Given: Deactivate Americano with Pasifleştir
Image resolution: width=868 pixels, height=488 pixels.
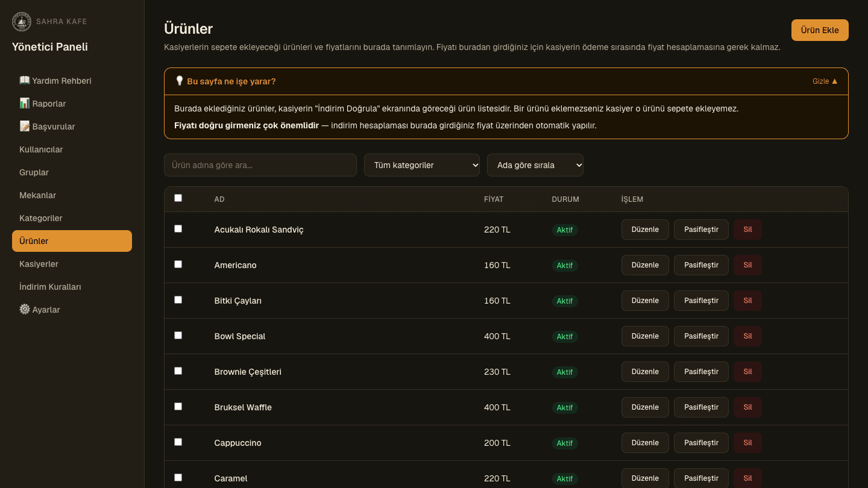Looking at the screenshot, I should pyautogui.click(x=701, y=265).
